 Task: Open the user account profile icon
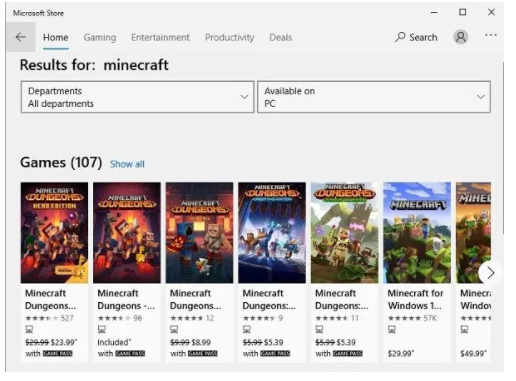[x=461, y=37]
